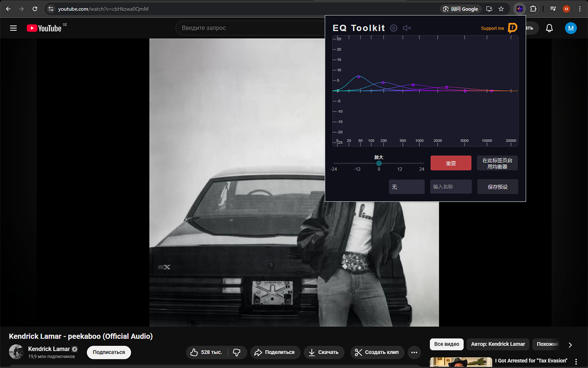
Task: Click the 保存预设 save preset button
Action: pyautogui.click(x=498, y=187)
